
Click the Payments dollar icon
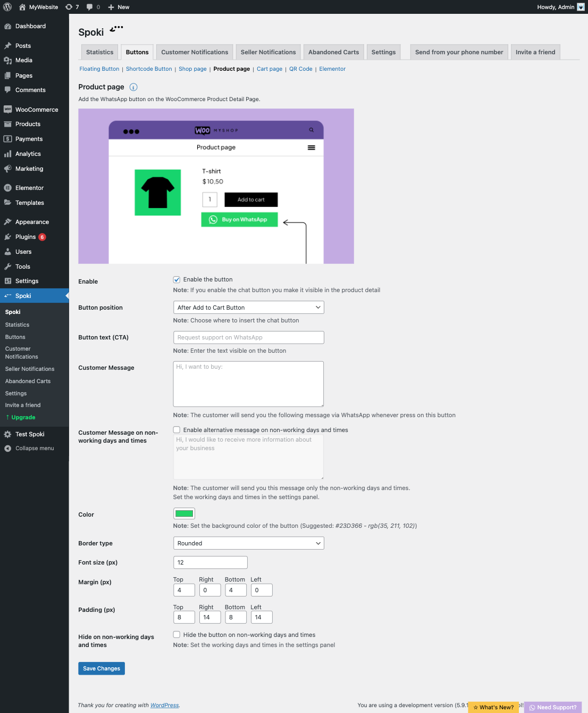pyautogui.click(x=8, y=139)
